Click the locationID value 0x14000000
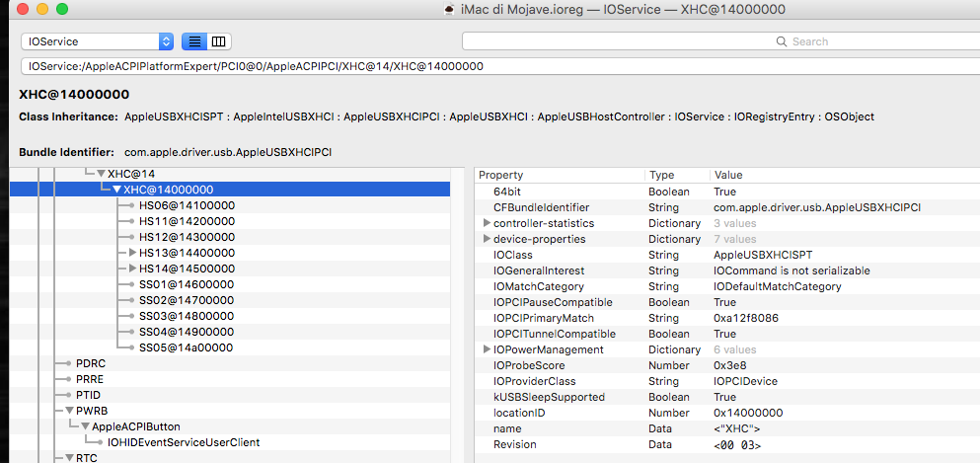 748,413
